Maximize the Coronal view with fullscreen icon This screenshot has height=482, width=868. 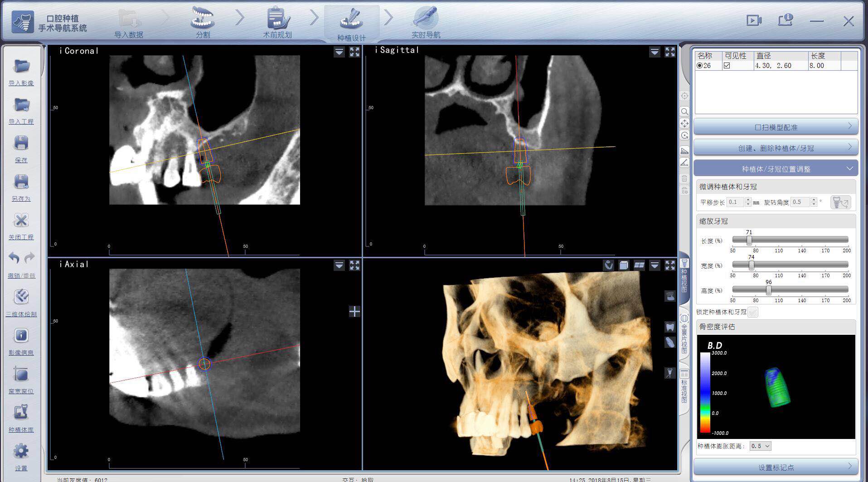354,52
